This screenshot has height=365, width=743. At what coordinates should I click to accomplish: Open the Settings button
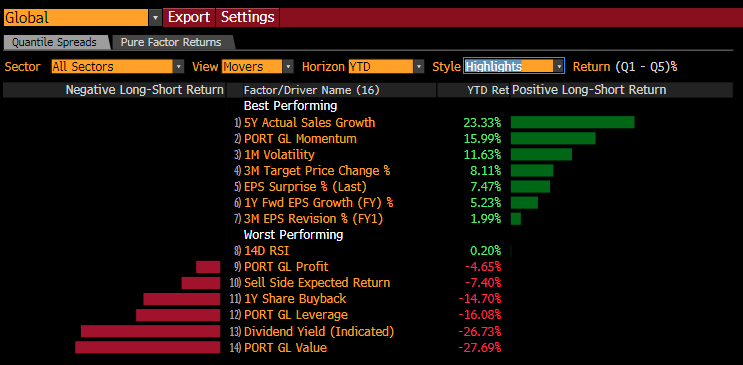click(x=248, y=18)
